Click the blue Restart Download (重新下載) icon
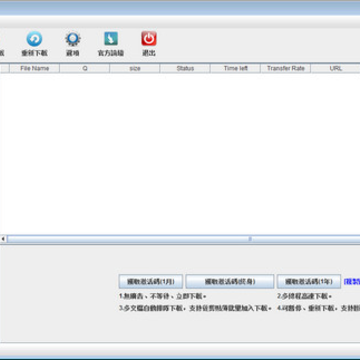 click(x=34, y=39)
